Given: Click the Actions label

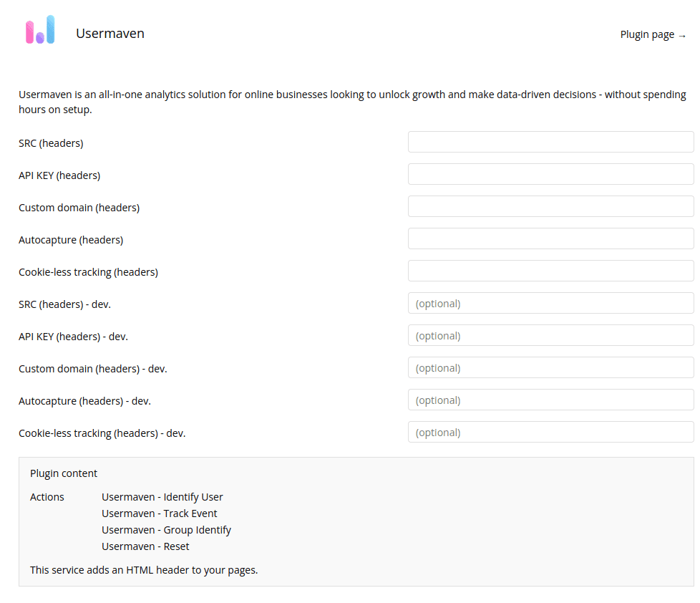Looking at the screenshot, I should (47, 497).
